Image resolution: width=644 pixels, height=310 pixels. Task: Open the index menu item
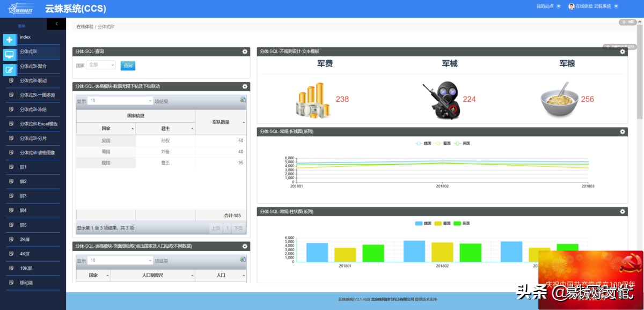click(26, 37)
